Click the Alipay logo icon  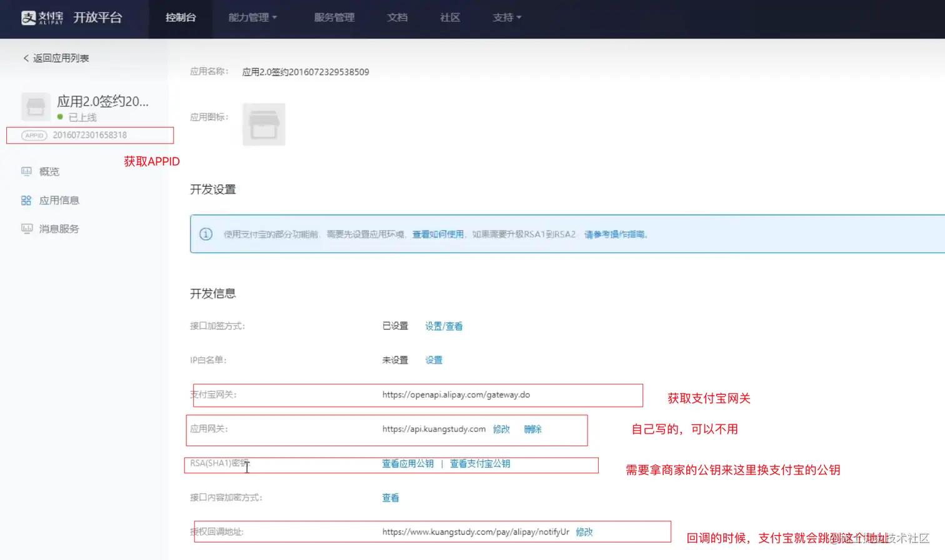(x=29, y=17)
